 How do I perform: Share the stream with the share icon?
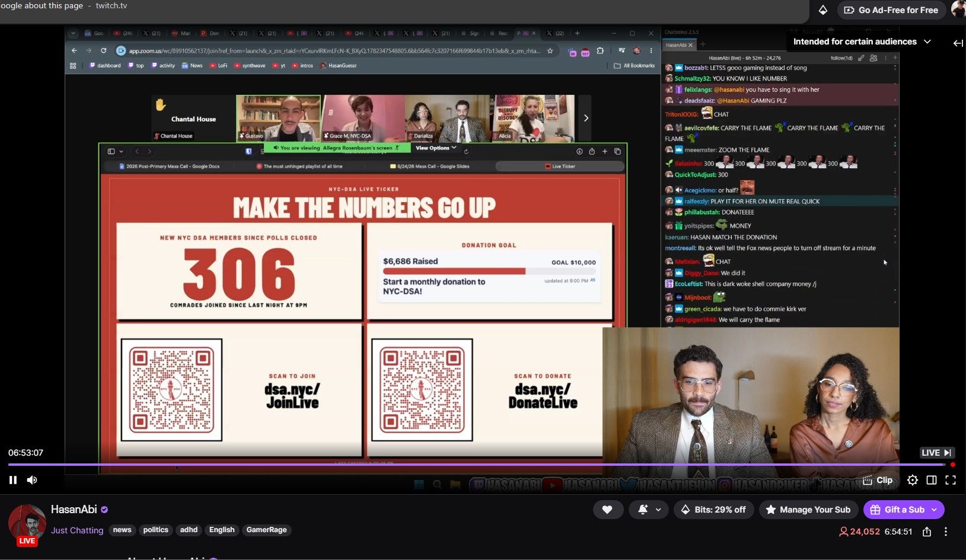point(927,532)
